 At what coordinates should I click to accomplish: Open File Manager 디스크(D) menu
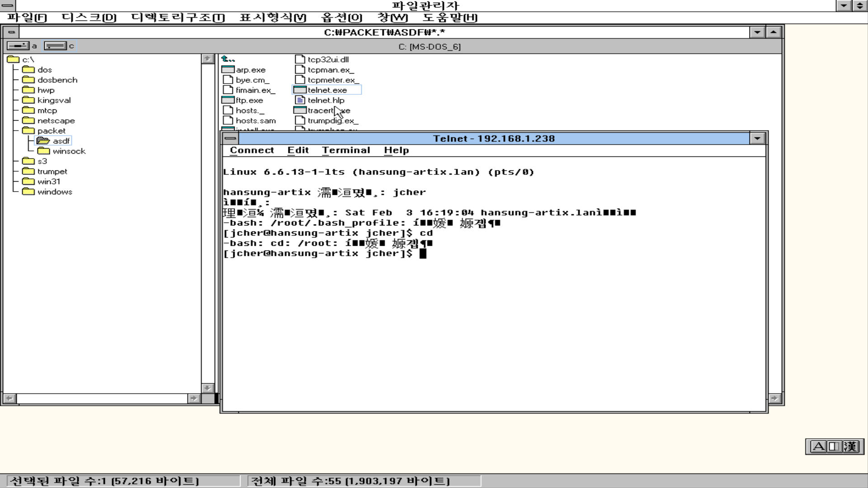click(89, 18)
